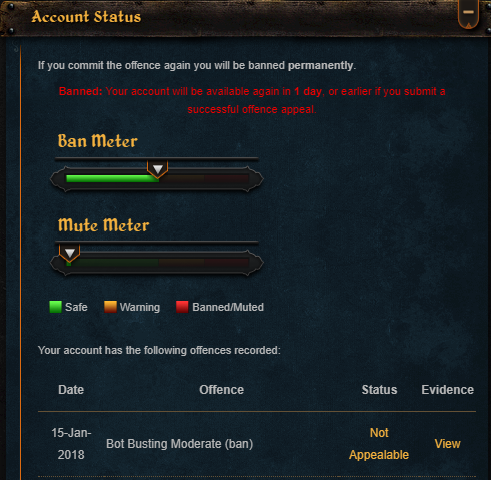Click the Ban Meter pointer marker
491x480 pixels.
(157, 169)
